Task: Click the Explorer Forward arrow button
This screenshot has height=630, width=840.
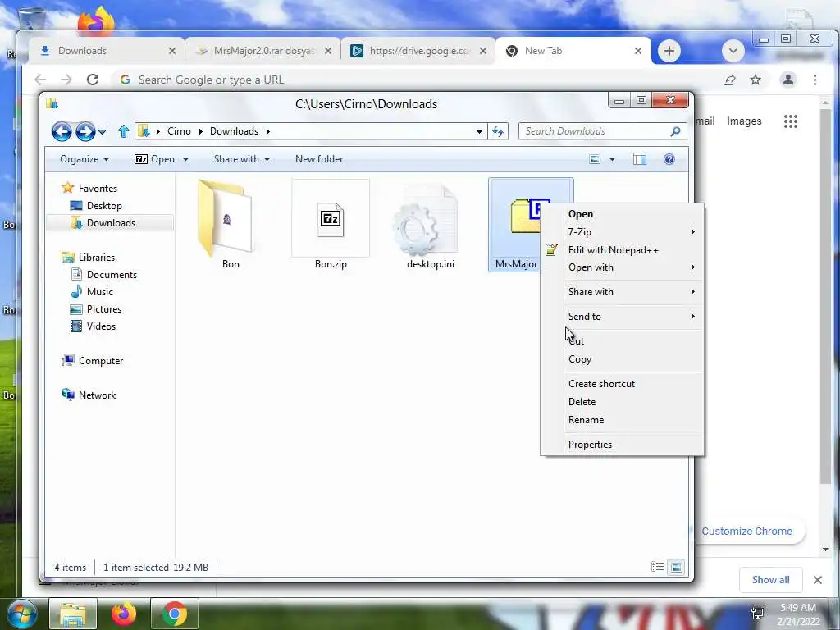Action: click(85, 131)
